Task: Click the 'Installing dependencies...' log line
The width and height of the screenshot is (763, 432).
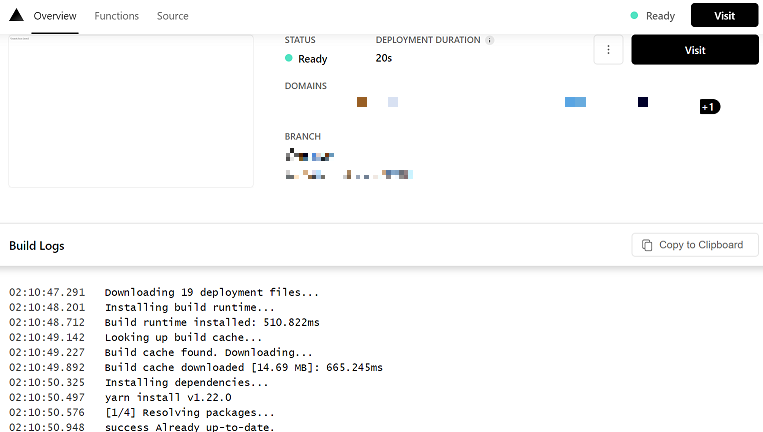Action: [186, 383]
